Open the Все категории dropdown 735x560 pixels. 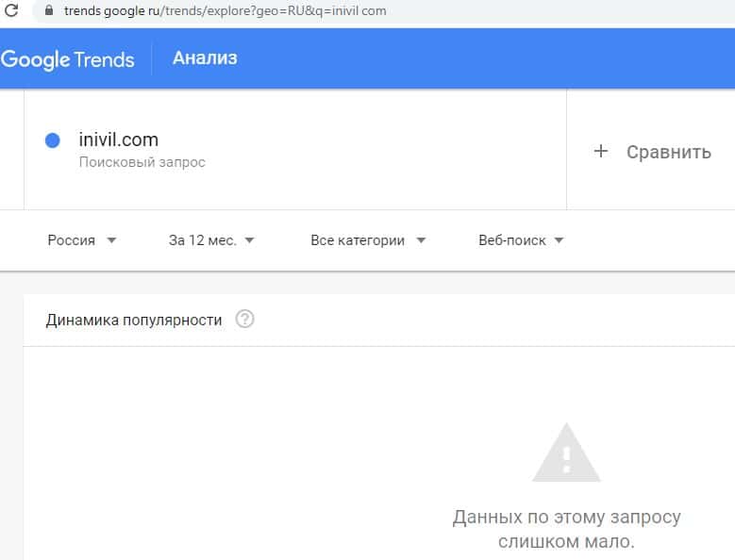pos(368,240)
